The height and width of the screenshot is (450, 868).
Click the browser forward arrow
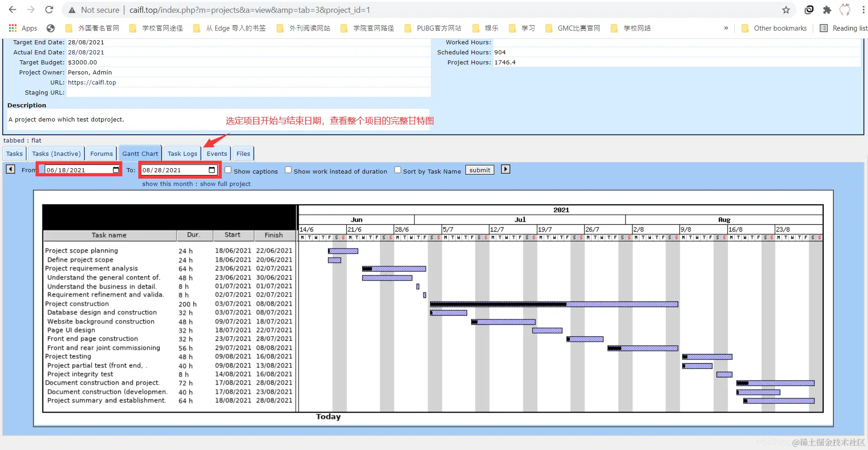(31, 10)
